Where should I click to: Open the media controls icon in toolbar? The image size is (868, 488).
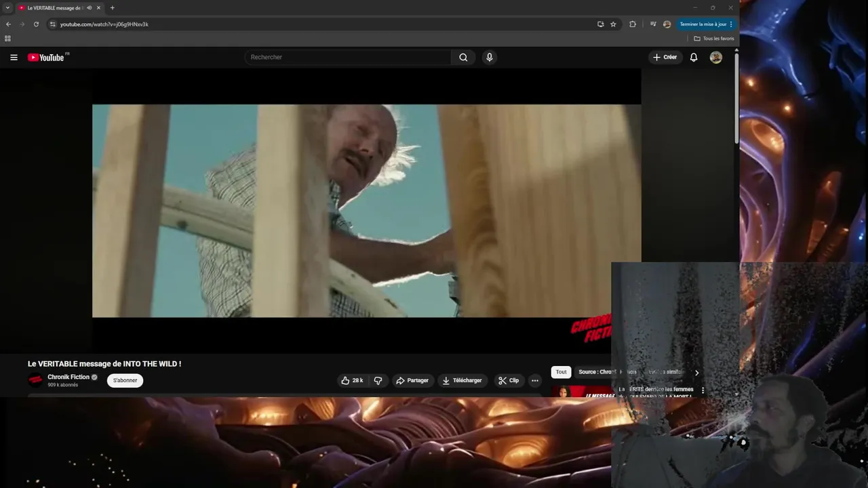coord(653,24)
